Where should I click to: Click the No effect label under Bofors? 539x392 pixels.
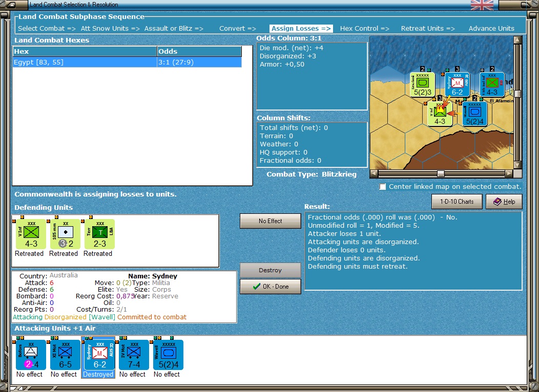[x=29, y=375]
